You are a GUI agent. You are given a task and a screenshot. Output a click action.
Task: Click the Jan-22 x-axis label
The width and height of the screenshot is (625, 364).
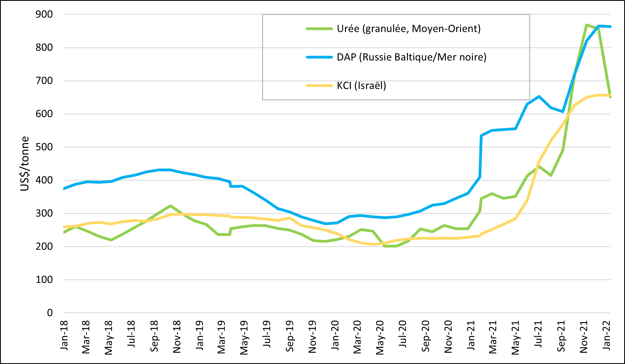(606, 335)
